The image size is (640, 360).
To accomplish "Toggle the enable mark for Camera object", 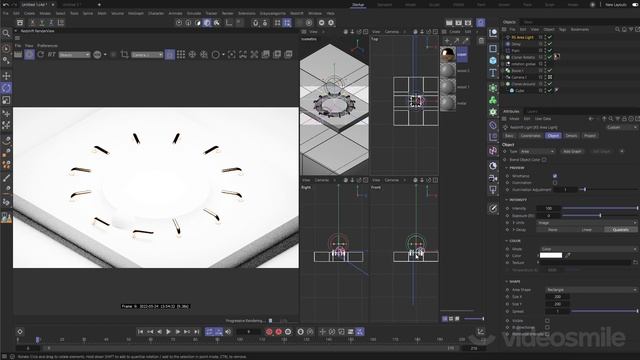I will 550,77.
